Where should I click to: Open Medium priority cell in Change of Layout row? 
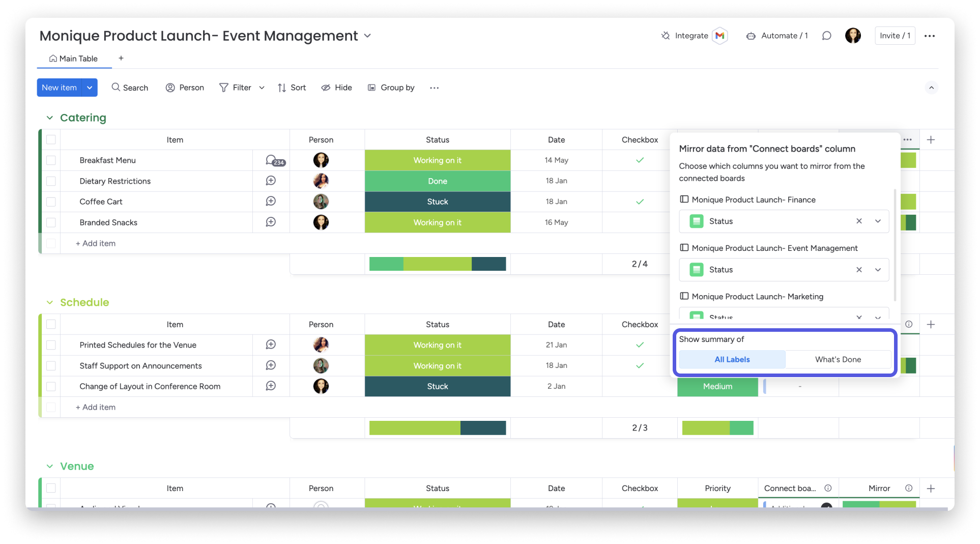click(x=717, y=386)
